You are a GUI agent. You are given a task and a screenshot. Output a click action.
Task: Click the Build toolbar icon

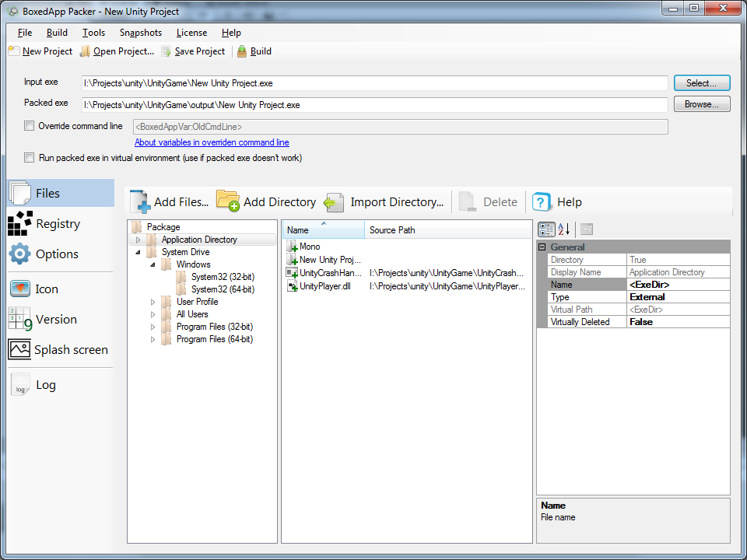coord(242,51)
